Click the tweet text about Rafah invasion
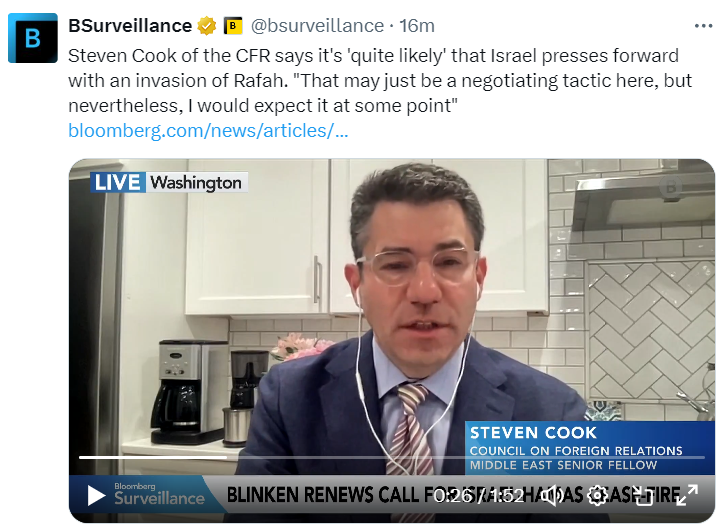The height and width of the screenshot is (529, 722). pos(380,81)
